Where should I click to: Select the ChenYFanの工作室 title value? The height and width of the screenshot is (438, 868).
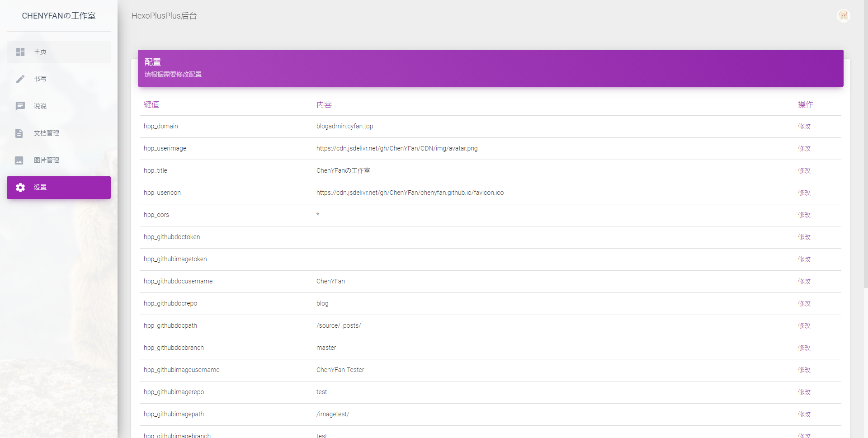pyautogui.click(x=343, y=170)
